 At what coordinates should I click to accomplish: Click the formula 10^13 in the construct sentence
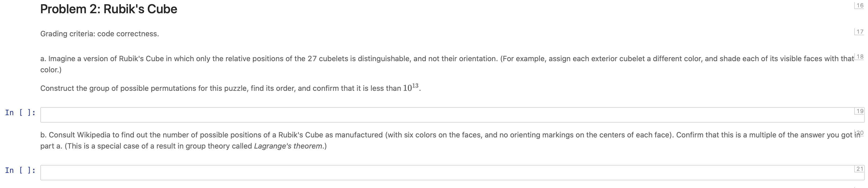pyautogui.click(x=410, y=88)
